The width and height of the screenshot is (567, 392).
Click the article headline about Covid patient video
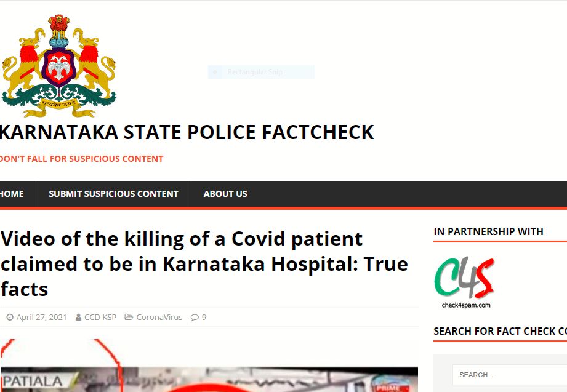click(x=204, y=264)
